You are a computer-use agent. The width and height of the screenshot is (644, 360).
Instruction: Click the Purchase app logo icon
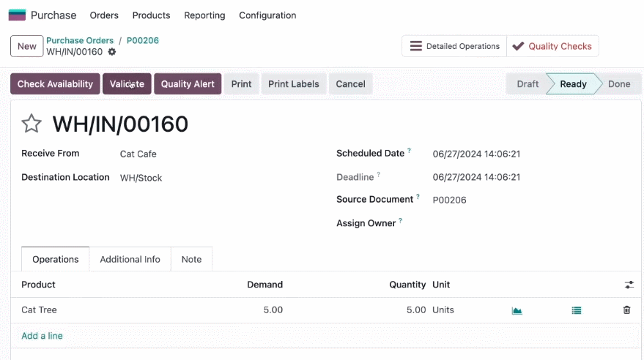coord(17,15)
